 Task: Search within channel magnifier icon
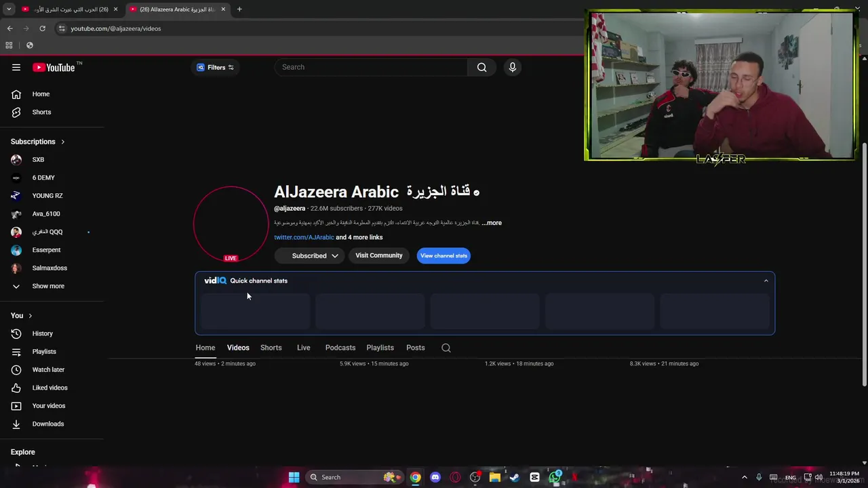446,348
